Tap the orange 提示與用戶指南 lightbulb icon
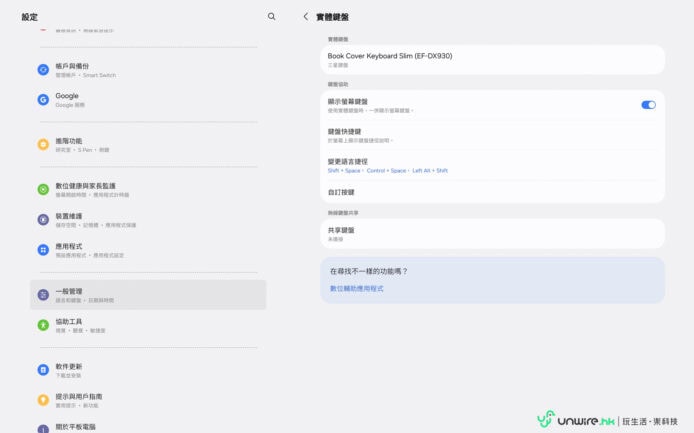 point(43,400)
